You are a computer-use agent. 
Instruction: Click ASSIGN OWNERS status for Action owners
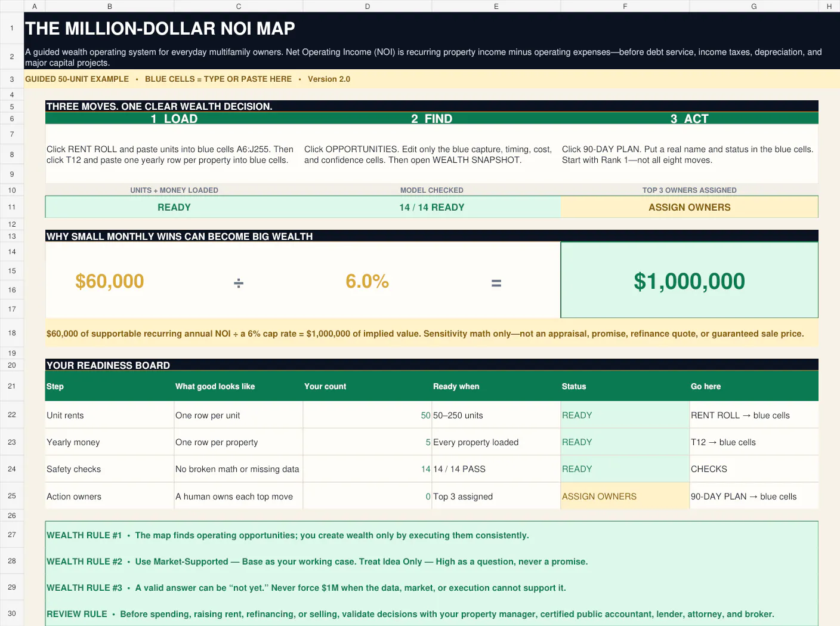click(x=625, y=497)
